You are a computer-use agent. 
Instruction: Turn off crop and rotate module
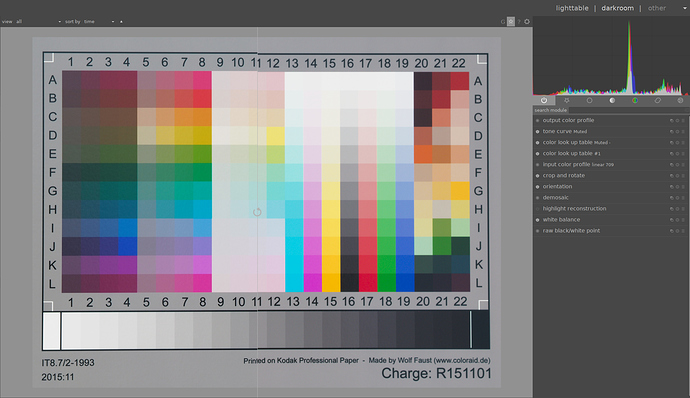537,176
